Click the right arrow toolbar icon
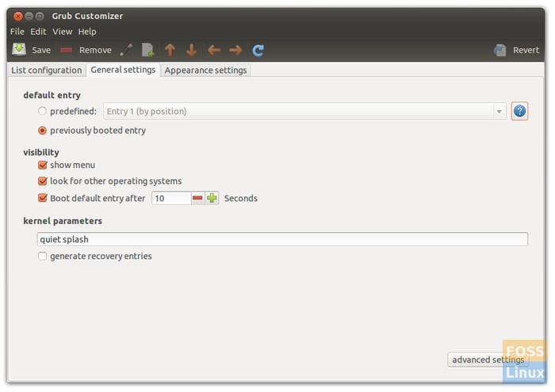The image size is (555, 392). point(235,50)
